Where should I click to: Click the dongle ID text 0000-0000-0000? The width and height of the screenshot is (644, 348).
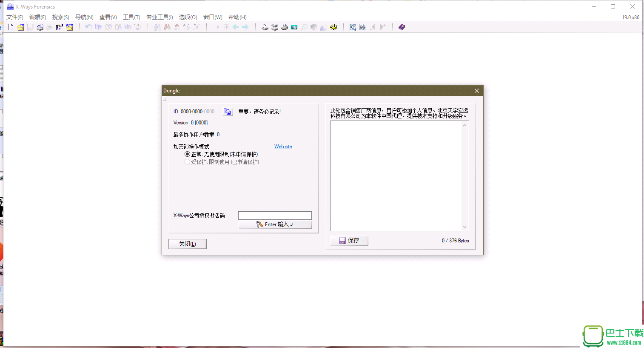pos(198,112)
